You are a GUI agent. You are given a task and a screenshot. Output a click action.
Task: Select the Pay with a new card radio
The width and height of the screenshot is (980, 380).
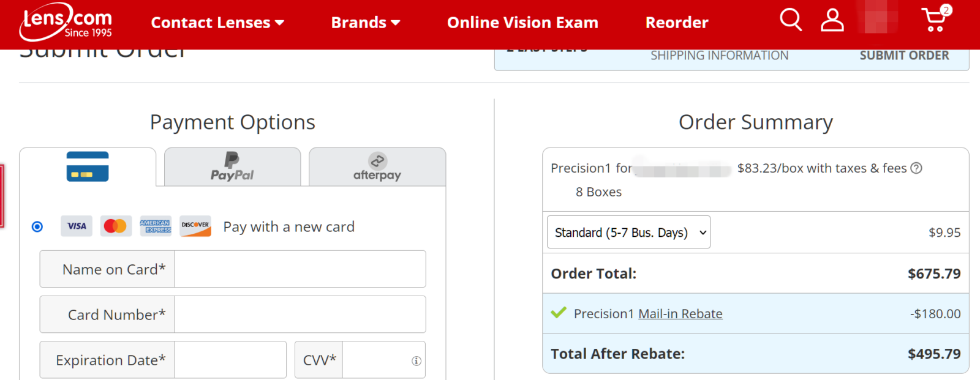click(37, 226)
